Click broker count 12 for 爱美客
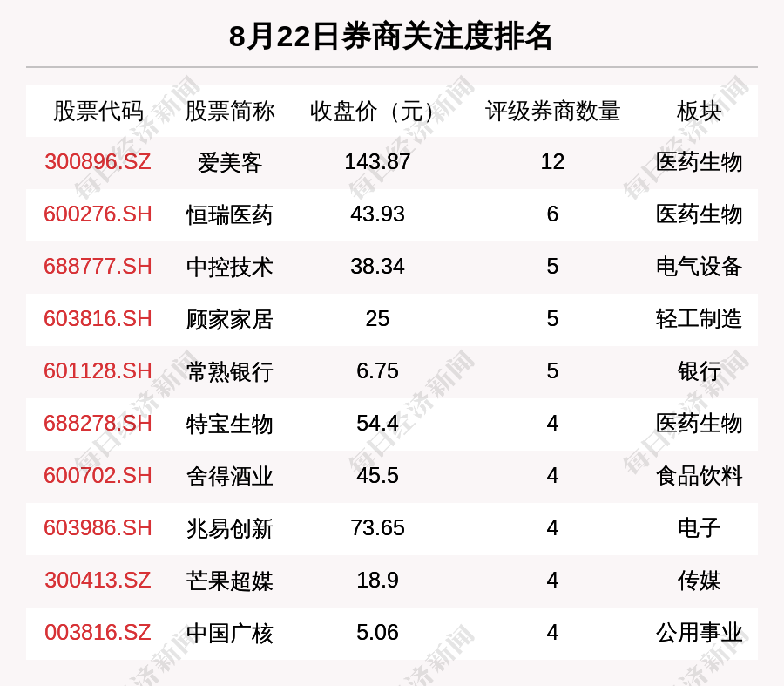 point(552,162)
